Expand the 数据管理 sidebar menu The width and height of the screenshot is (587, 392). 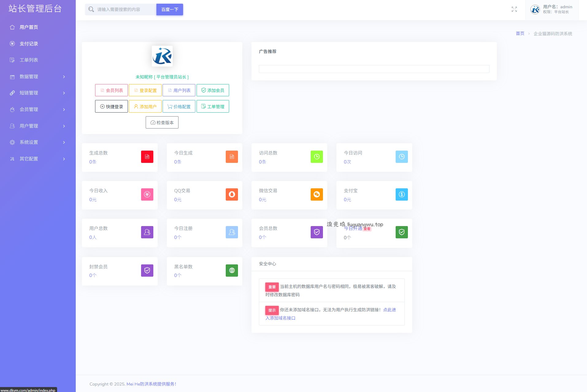(37, 77)
